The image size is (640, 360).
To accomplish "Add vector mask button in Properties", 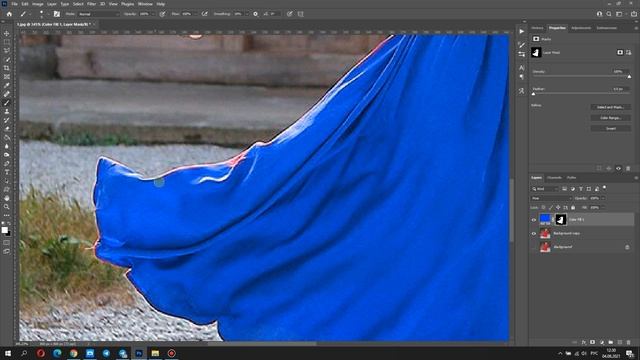I will [629, 52].
